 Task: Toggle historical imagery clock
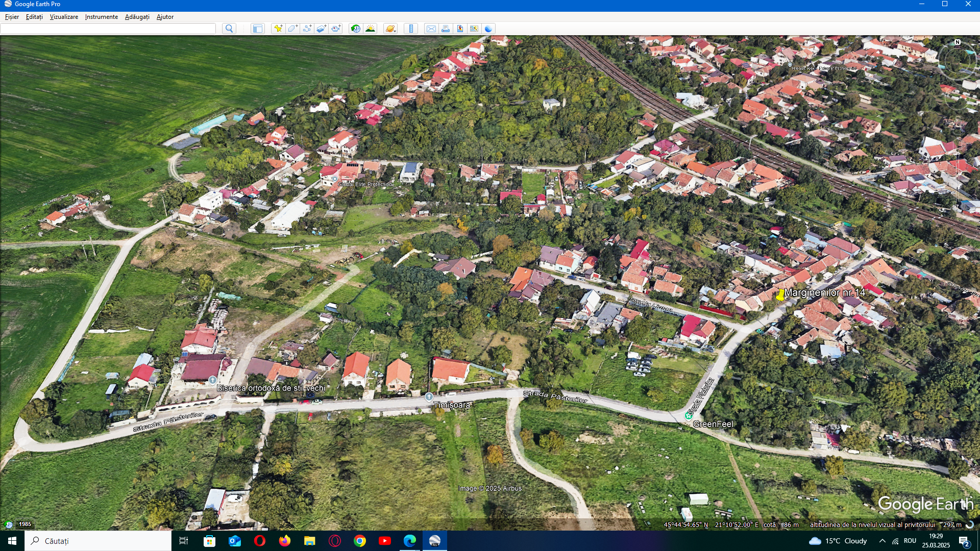[356, 29]
